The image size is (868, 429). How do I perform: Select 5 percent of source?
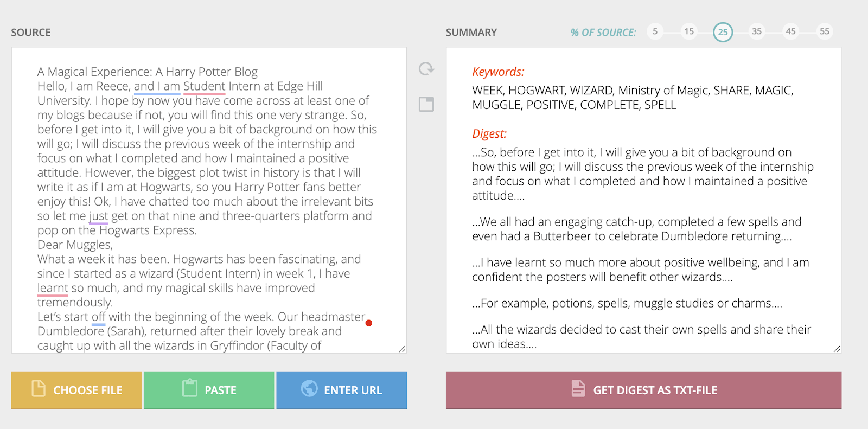655,31
